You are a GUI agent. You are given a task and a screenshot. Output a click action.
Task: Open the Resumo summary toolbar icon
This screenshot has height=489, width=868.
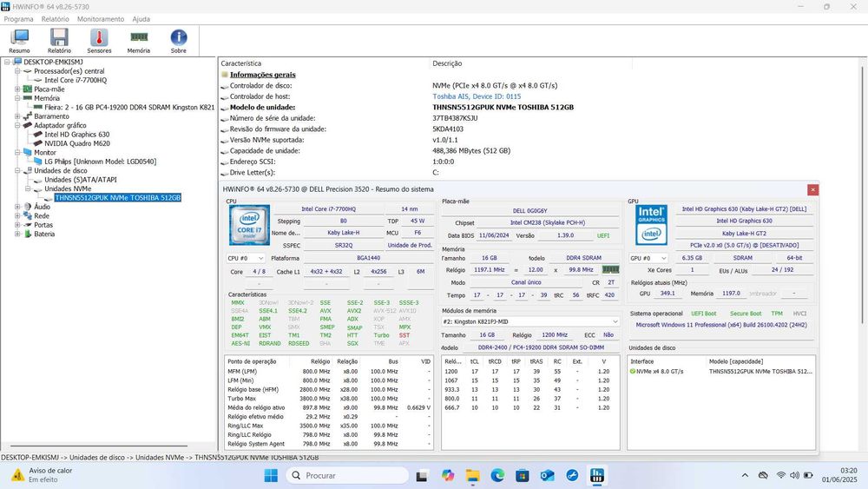19,41
